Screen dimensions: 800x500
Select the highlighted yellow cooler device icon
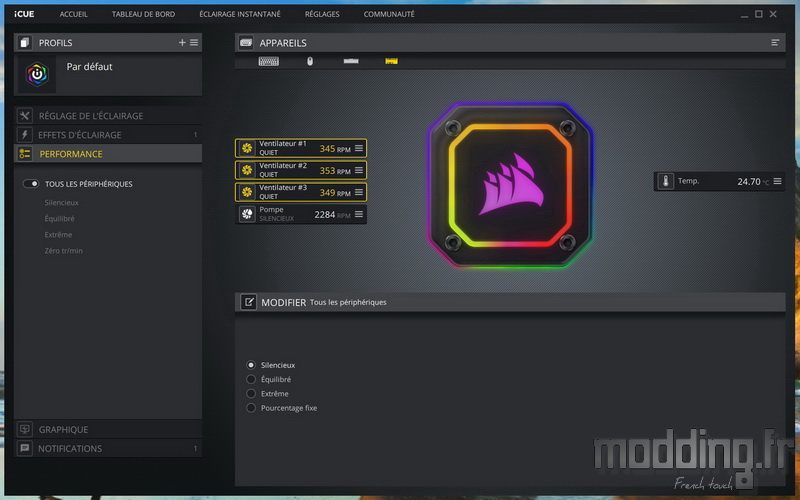[391, 61]
